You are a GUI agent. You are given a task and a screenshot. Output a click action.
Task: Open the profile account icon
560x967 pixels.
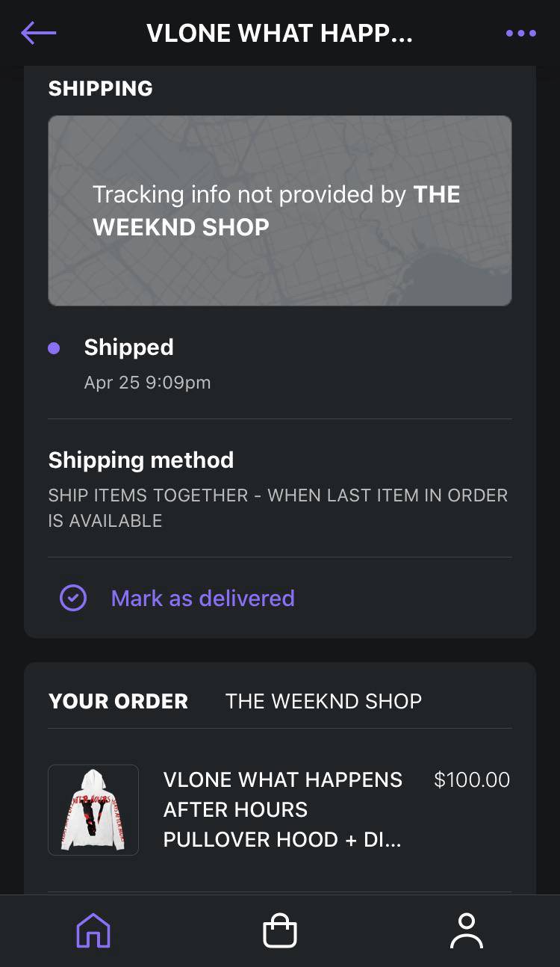467,930
